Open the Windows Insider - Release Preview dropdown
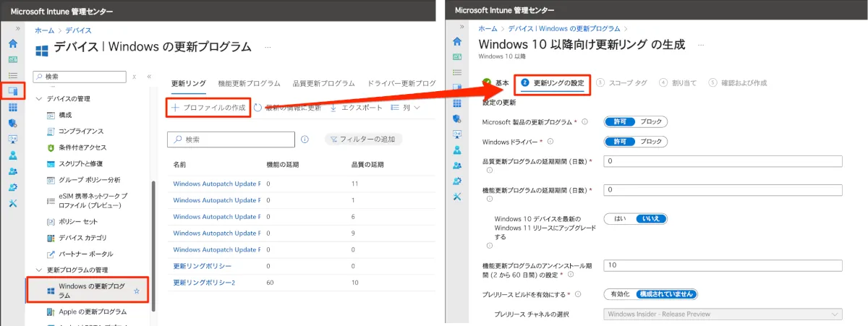The width and height of the screenshot is (868, 326). point(722,314)
